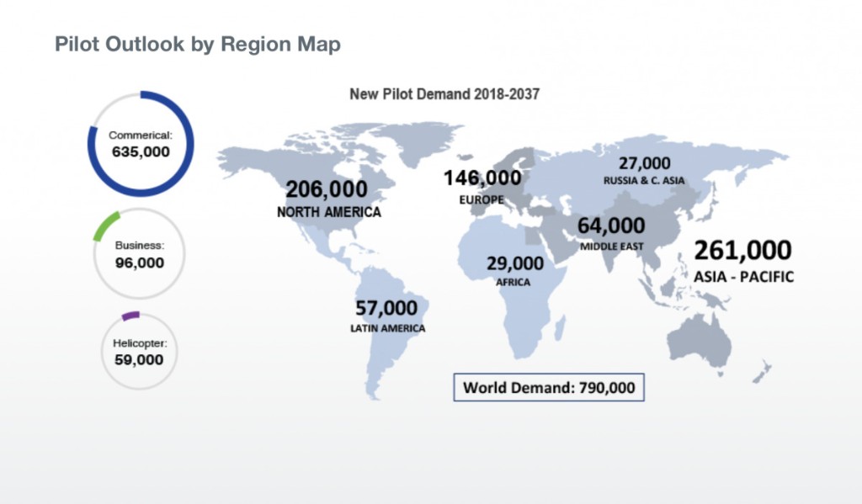Click the Helicopter 59,000 circle indicator
This screenshot has height=504, width=862.
(139, 352)
